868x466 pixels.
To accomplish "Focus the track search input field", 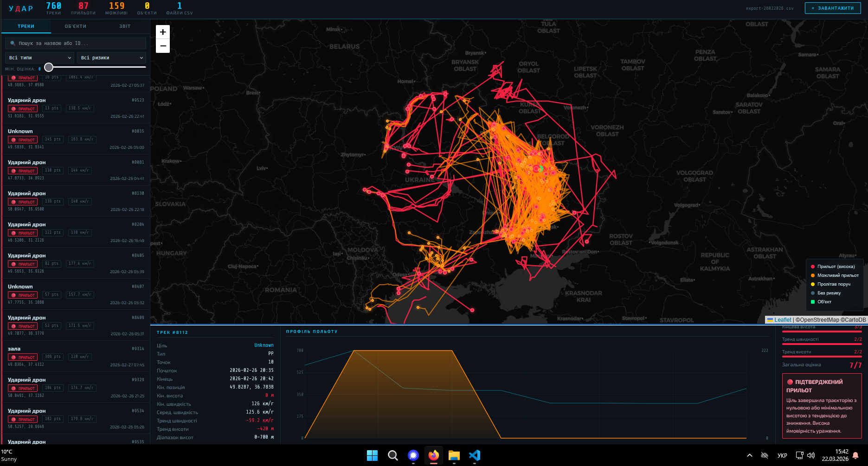I will (x=76, y=43).
